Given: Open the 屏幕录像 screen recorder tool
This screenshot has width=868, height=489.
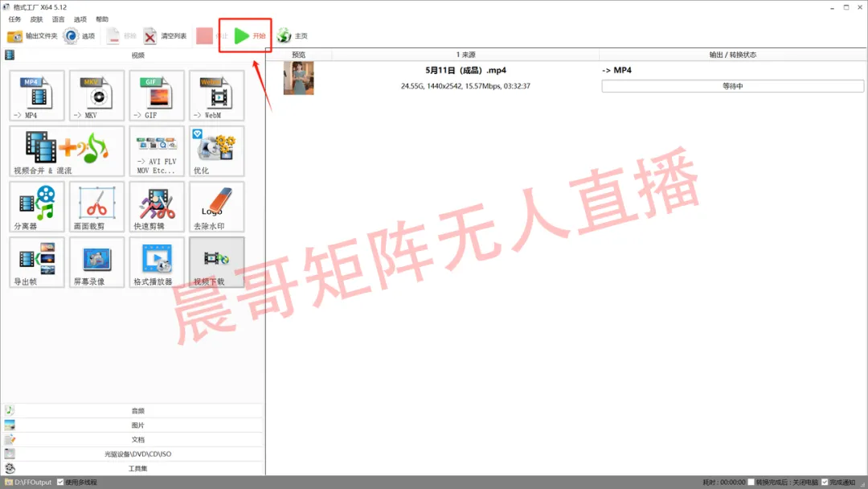Looking at the screenshot, I should (x=97, y=262).
